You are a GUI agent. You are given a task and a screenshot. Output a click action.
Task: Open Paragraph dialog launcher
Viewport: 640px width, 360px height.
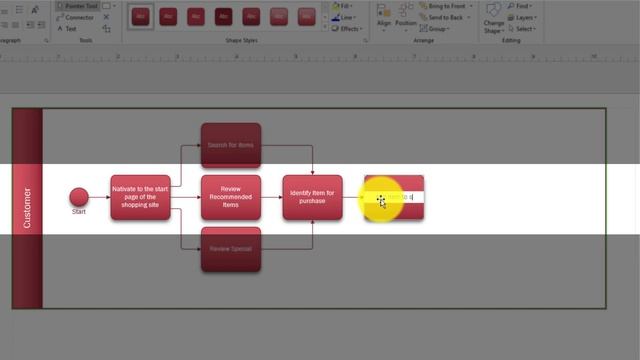tap(46, 40)
